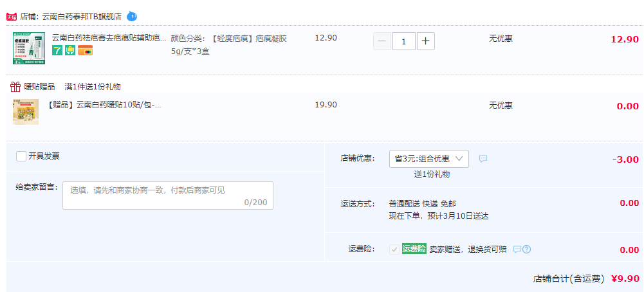The width and height of the screenshot is (644, 292).
Task: Increase quantity with the plus button
Action: (x=426, y=41)
